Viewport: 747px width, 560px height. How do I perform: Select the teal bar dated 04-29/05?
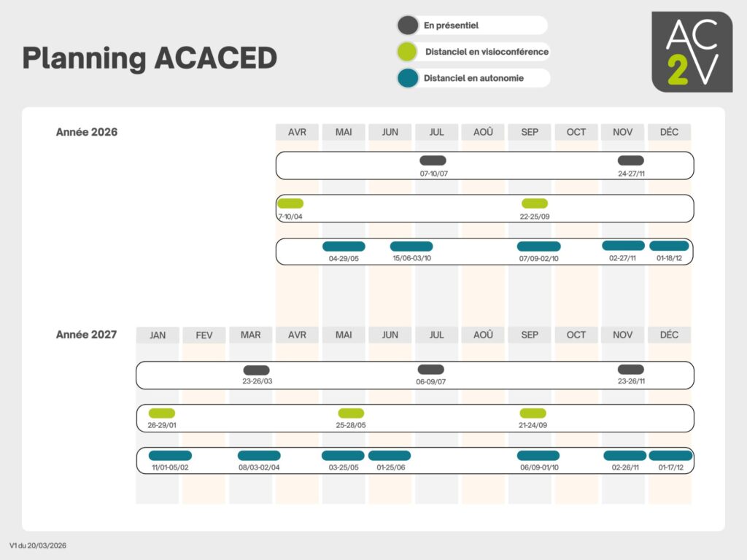[x=344, y=246]
